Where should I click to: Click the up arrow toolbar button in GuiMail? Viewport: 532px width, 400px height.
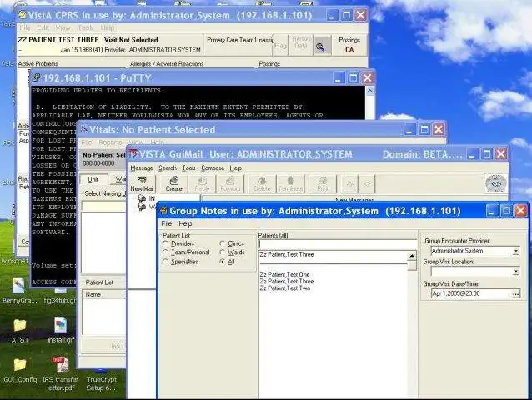pyautogui.click(x=350, y=183)
